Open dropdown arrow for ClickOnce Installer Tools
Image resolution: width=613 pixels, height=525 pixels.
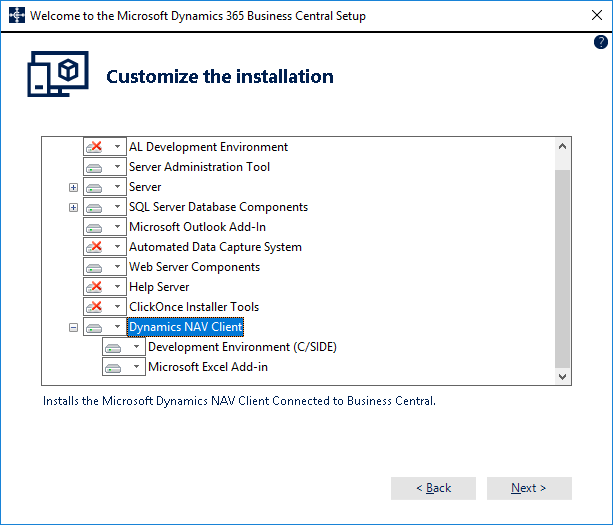[117, 306]
